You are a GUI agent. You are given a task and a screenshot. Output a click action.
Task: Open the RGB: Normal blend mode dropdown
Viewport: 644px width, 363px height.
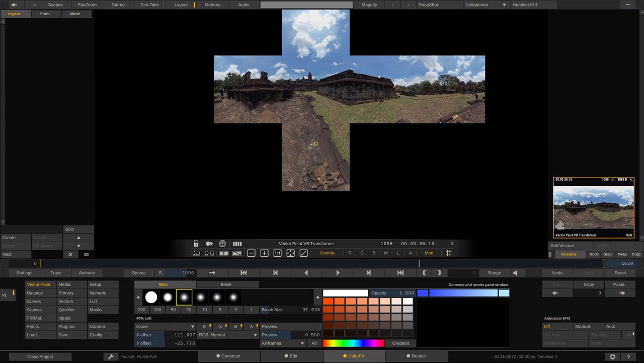[x=226, y=335]
